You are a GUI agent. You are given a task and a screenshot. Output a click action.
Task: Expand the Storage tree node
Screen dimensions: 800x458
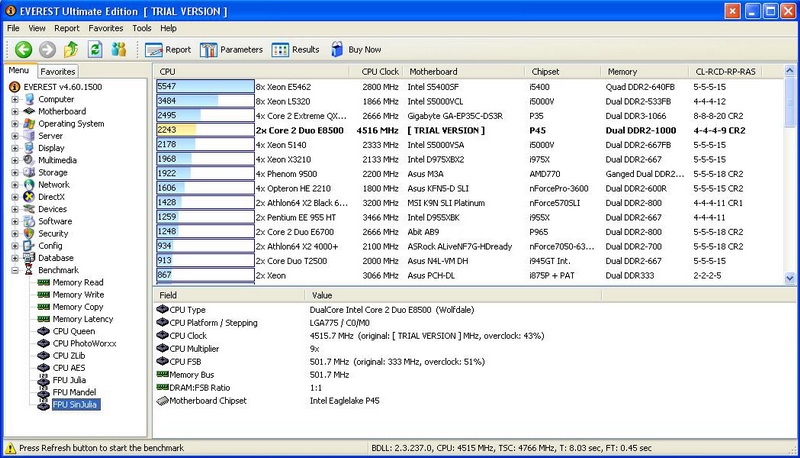point(15,173)
